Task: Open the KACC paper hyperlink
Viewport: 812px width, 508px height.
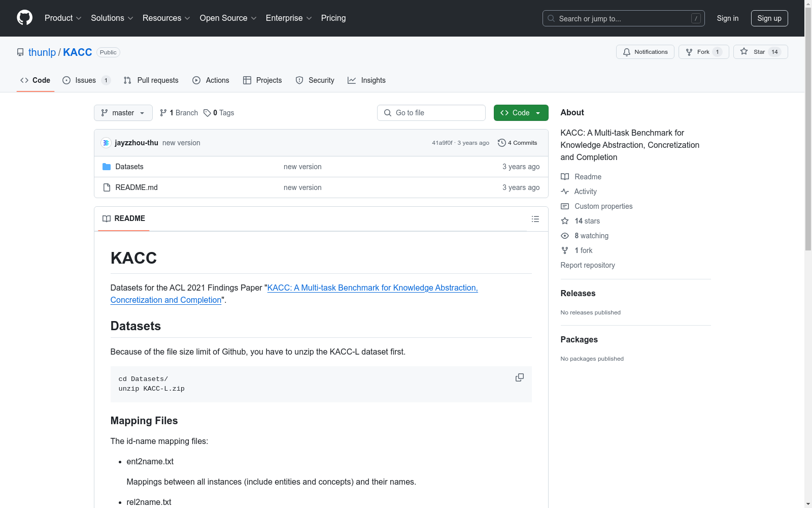Action: click(294, 294)
